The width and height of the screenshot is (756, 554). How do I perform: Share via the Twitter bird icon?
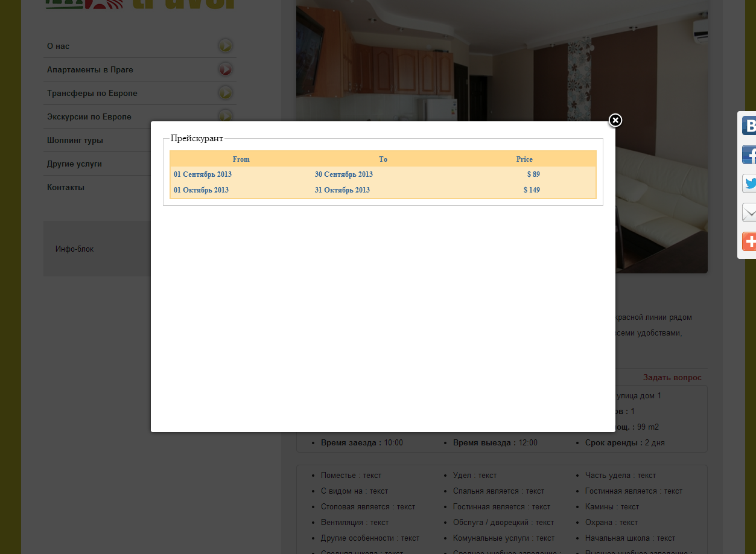pyautogui.click(x=749, y=183)
